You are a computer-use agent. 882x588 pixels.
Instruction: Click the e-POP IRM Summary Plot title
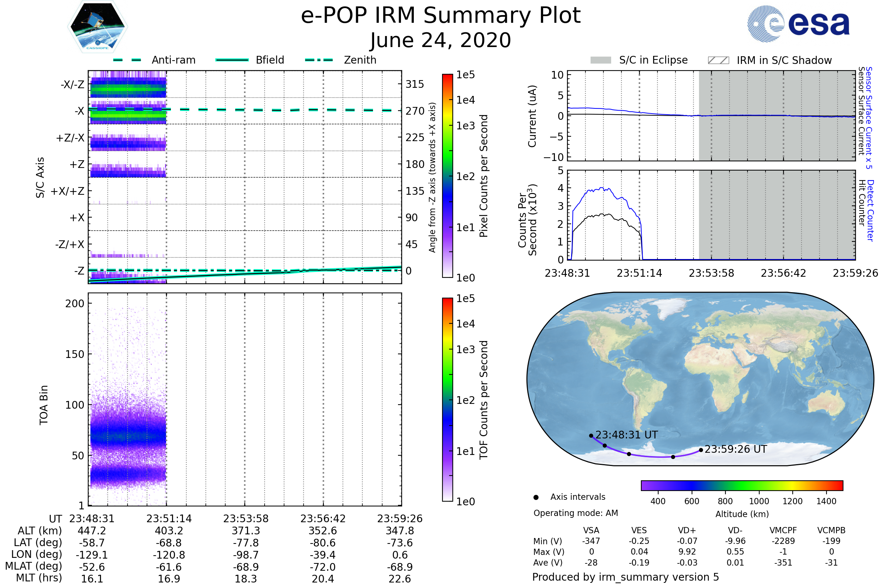(x=441, y=16)
